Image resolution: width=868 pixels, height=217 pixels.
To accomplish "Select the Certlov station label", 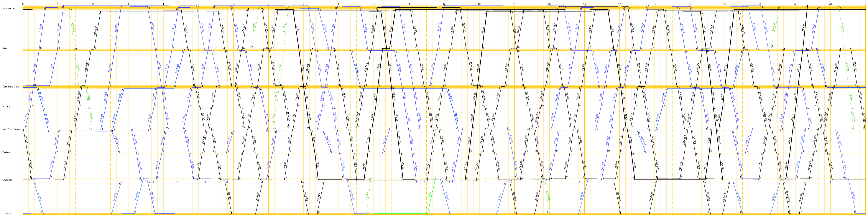I will (x=6, y=152).
